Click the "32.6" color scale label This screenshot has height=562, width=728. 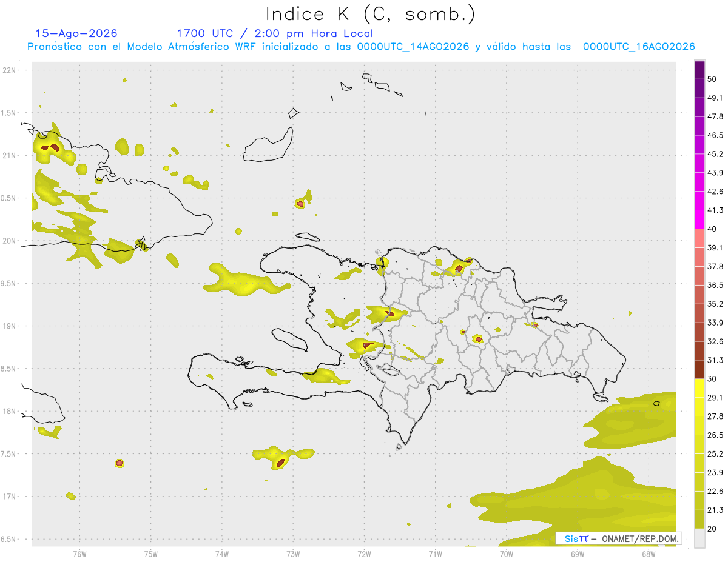tap(715, 341)
